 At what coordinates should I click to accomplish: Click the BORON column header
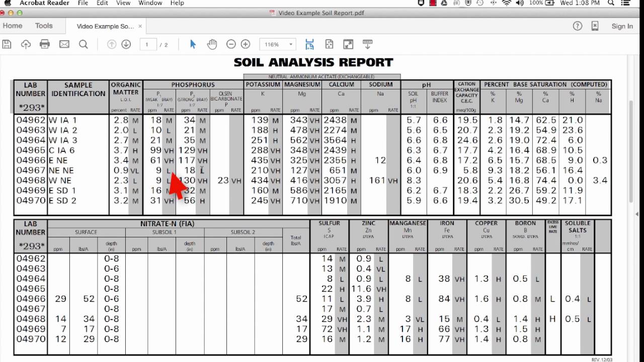(x=525, y=223)
